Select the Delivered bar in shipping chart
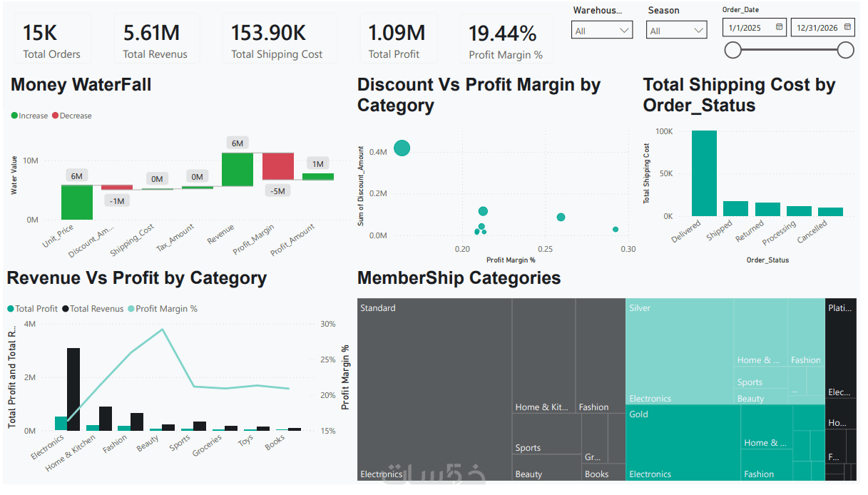Screen dimensions: 868x495 point(704,173)
